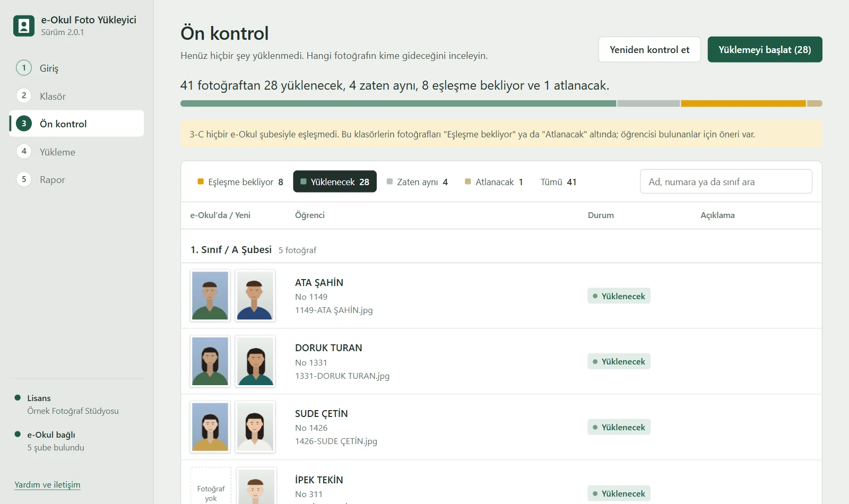The image size is (849, 504).
Task: Select the student name DORUK TURAN
Action: point(328,348)
